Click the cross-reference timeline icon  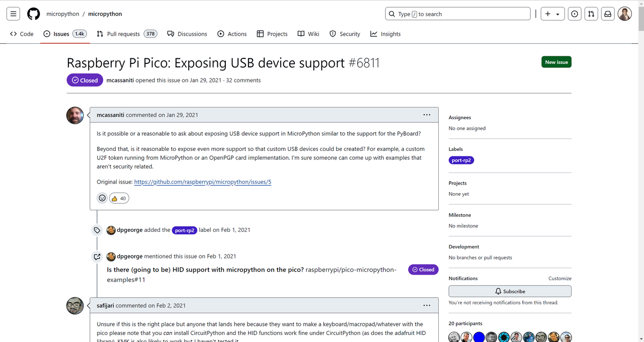[97, 256]
